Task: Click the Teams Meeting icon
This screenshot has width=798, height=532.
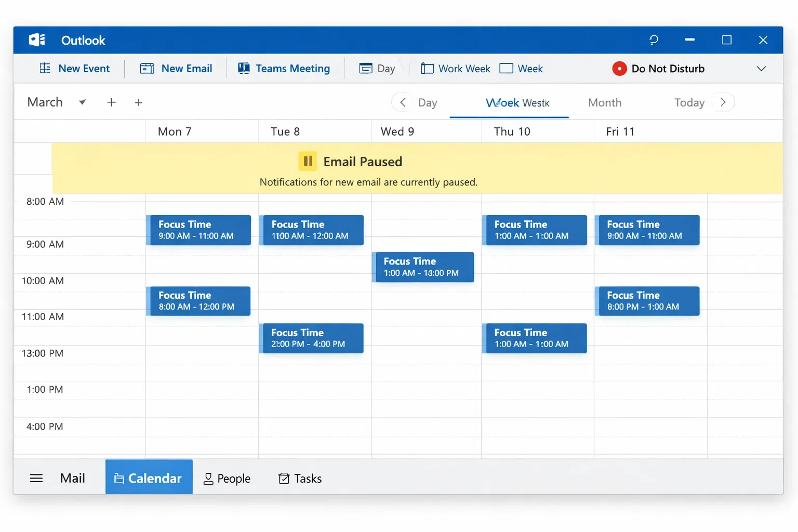Action: (244, 68)
